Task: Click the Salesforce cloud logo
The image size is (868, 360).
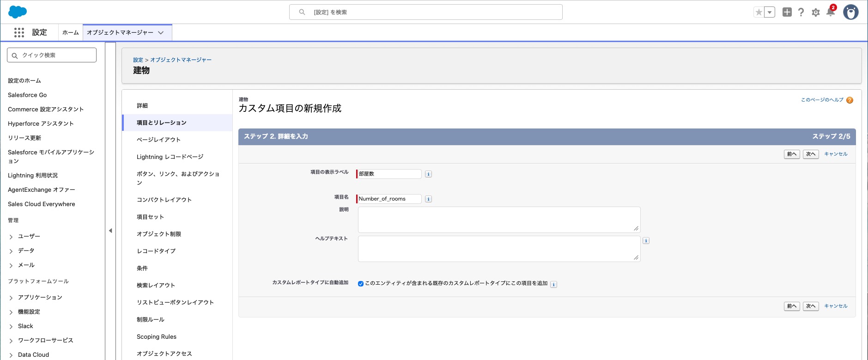Action: coord(18,12)
